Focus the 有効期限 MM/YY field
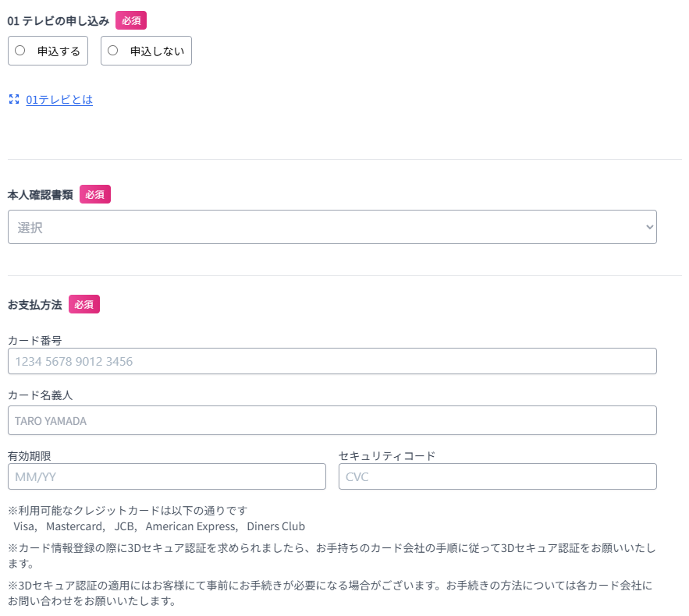 (167, 476)
